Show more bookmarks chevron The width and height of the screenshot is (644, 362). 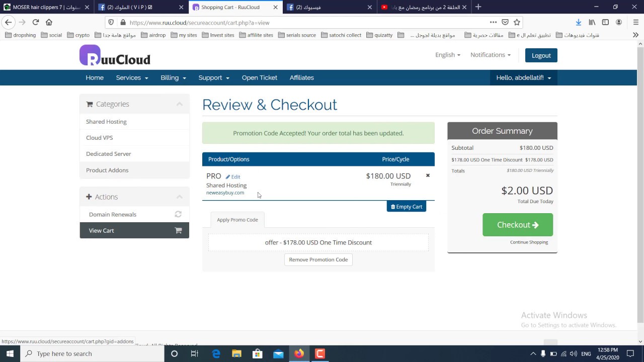coord(635,35)
